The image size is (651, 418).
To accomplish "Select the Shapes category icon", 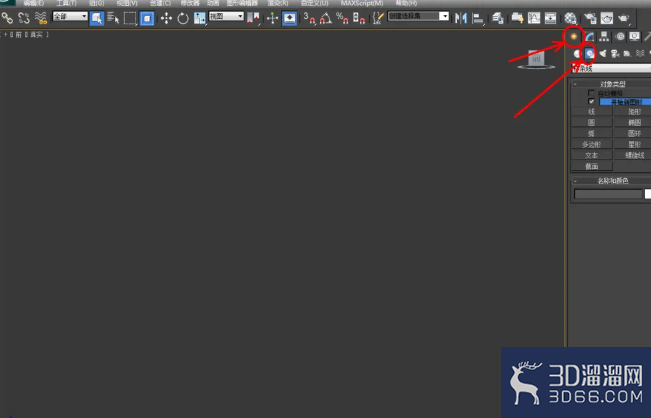I will point(590,54).
